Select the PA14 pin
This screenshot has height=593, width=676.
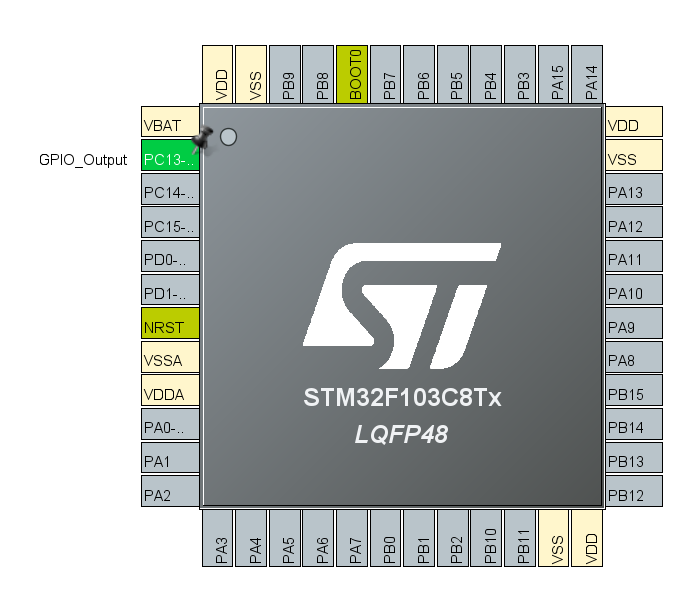(587, 74)
